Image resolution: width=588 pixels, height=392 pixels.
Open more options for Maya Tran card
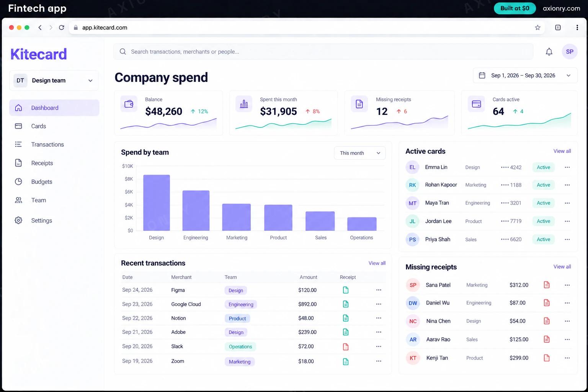click(567, 203)
